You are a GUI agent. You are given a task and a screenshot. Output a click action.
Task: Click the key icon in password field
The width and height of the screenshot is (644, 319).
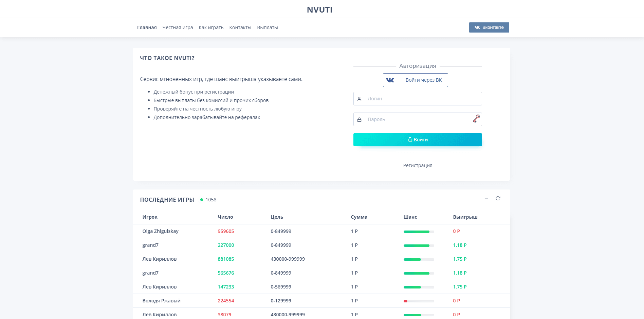[476, 119]
